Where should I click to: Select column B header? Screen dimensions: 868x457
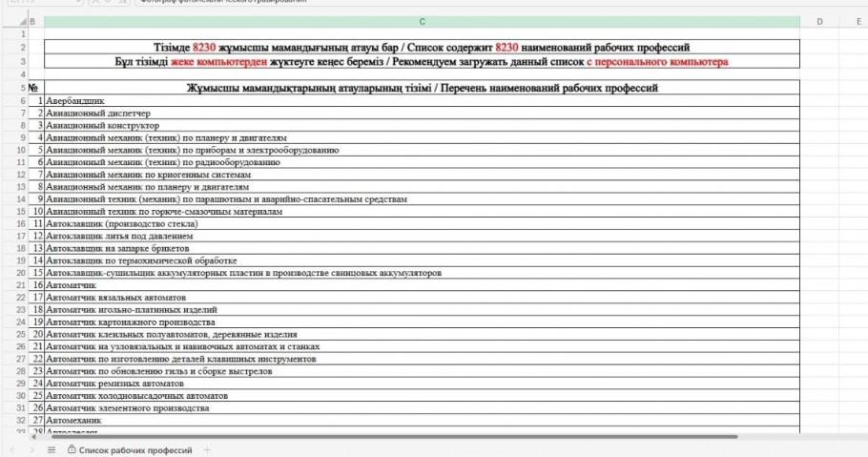click(x=36, y=22)
